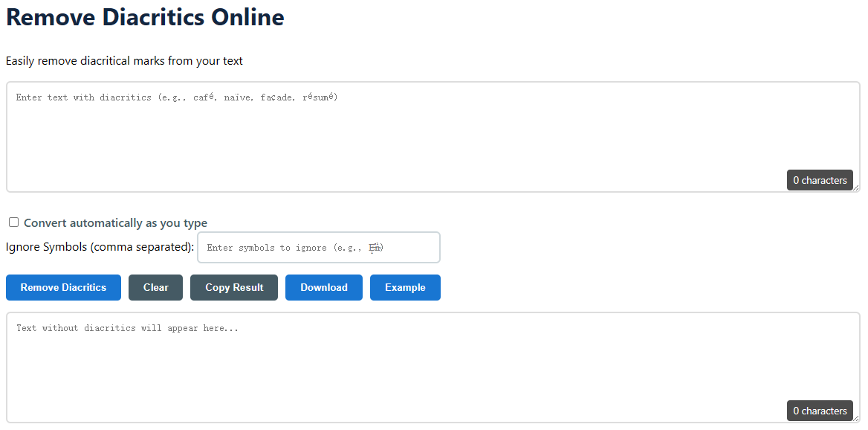Screen dimensions: 868x430
Task: Click the 'Easily remove diacritical marks' subtitle
Action: (x=124, y=61)
